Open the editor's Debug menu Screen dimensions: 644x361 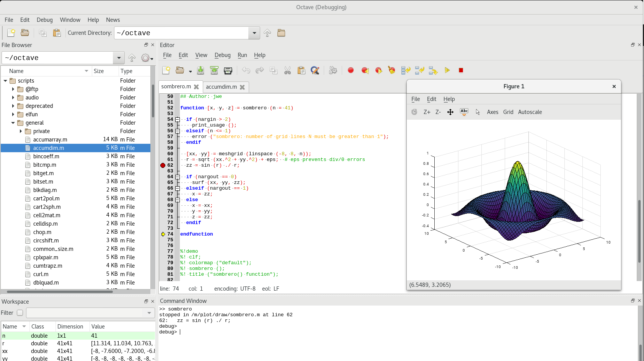click(222, 55)
